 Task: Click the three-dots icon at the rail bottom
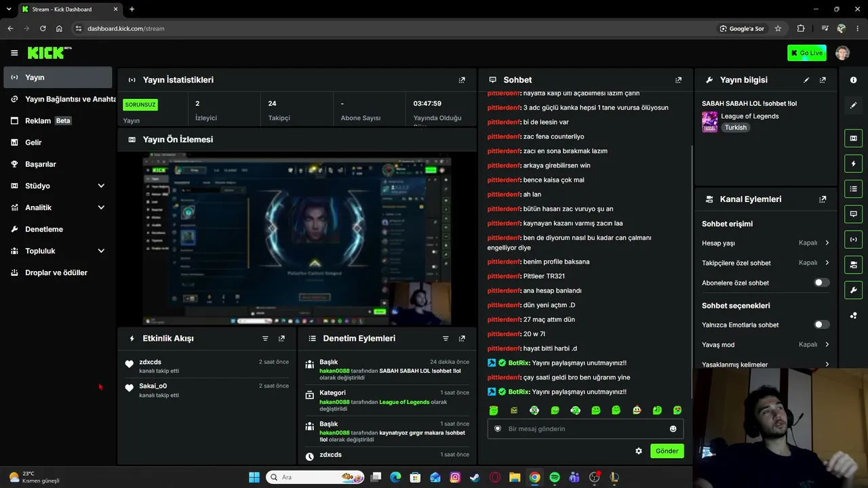click(853, 316)
